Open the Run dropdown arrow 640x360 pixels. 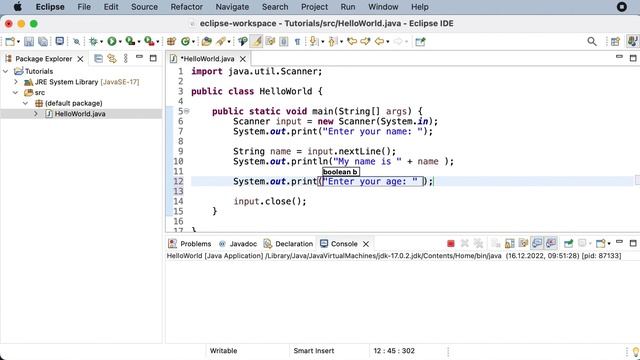tap(120, 42)
